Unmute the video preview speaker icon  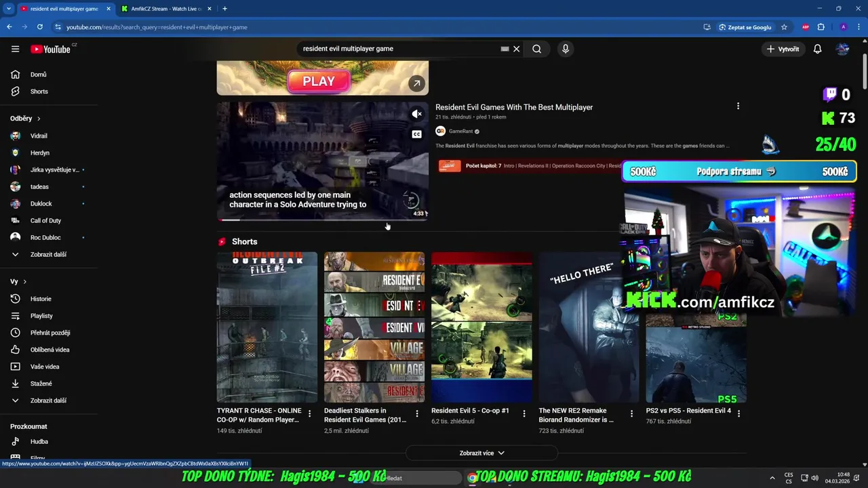pos(417,114)
